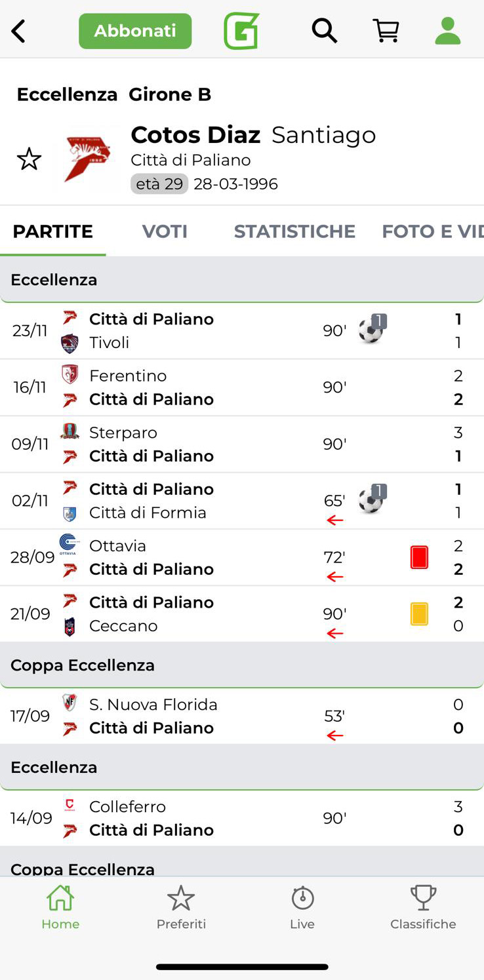Switch to the VOTI tab
The width and height of the screenshot is (484, 980).
click(165, 231)
